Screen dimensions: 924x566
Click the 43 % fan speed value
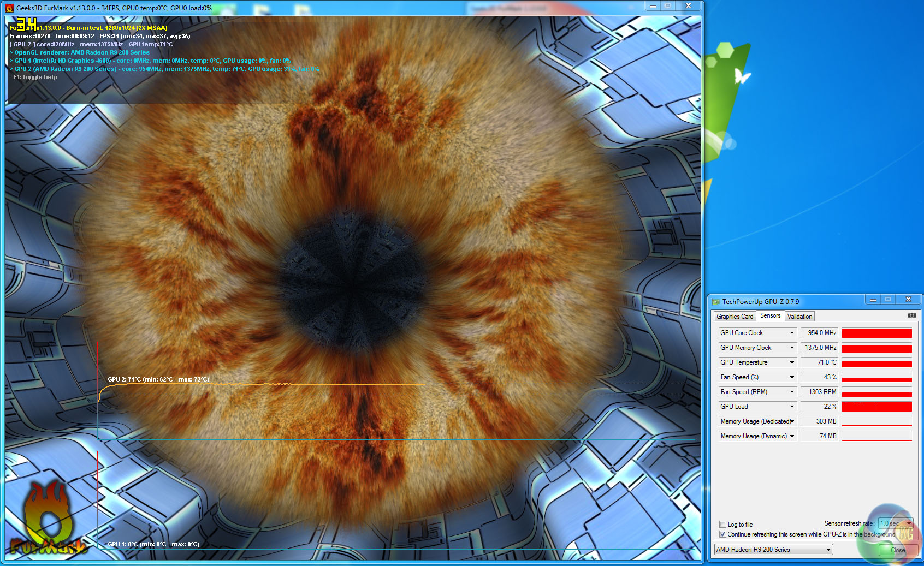pyautogui.click(x=819, y=377)
